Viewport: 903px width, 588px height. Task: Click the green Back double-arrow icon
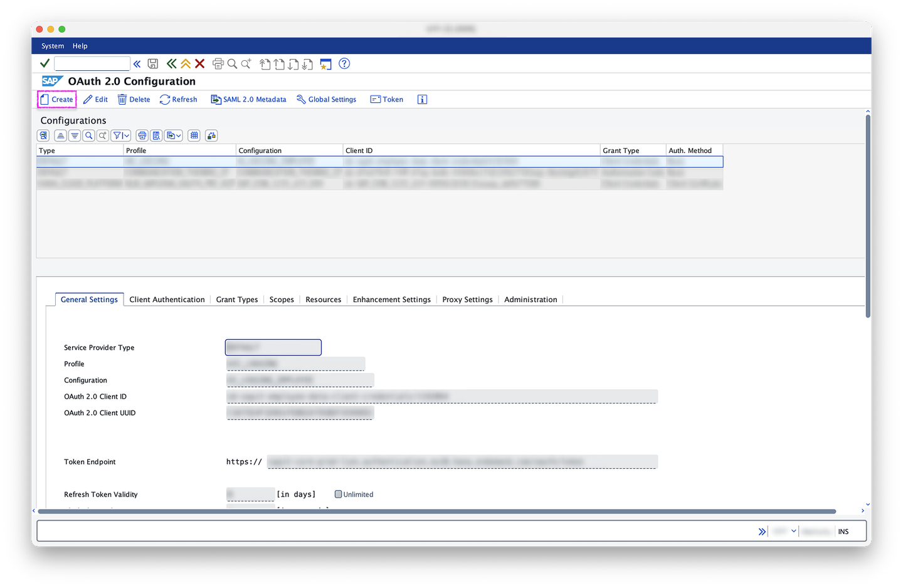pos(171,64)
